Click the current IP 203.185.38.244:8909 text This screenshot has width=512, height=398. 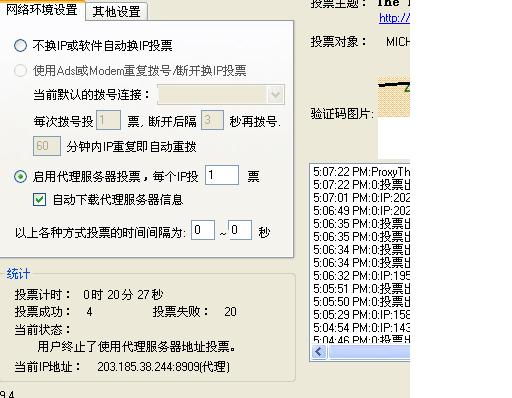point(163,367)
